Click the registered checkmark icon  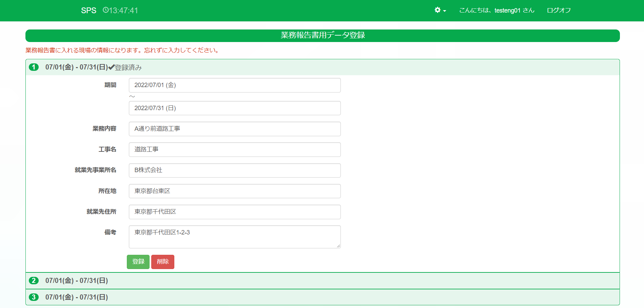coord(111,67)
